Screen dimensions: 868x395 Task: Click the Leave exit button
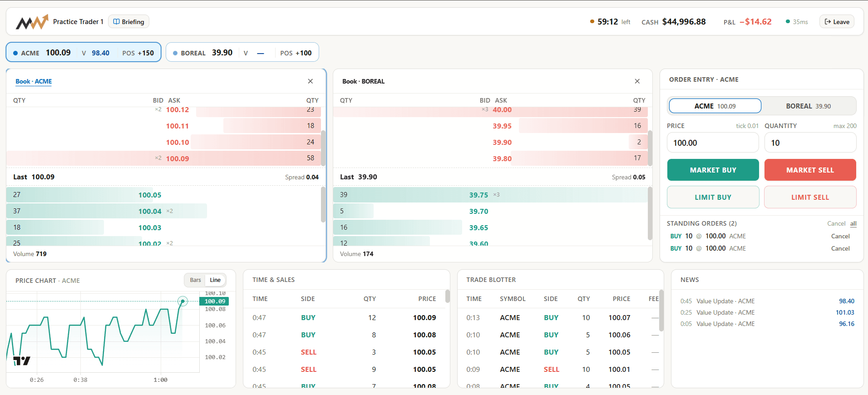(x=837, y=22)
